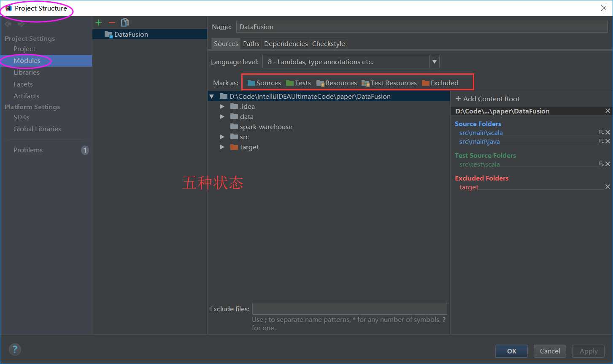This screenshot has height=364, width=613.
Task: Click the OK button
Action: (512, 351)
